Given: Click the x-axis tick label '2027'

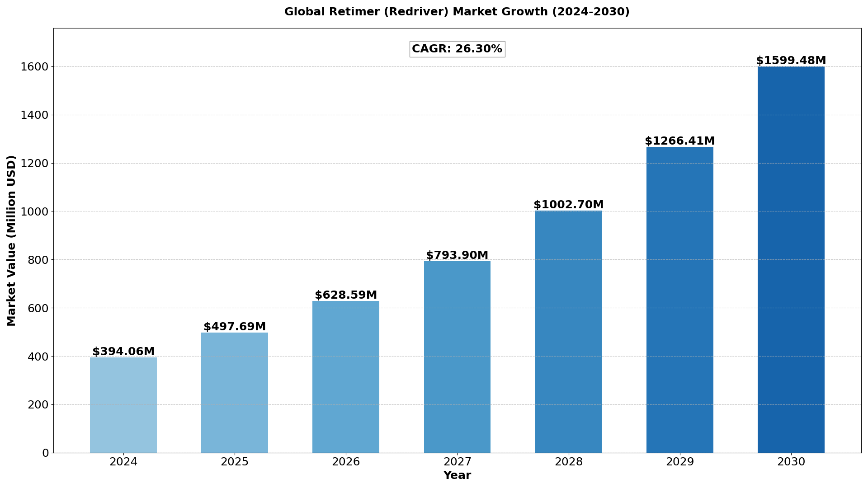Looking at the screenshot, I should click(457, 462).
